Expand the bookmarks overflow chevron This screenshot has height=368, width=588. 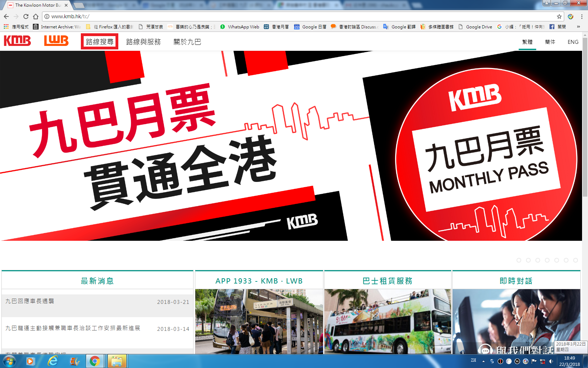(578, 27)
